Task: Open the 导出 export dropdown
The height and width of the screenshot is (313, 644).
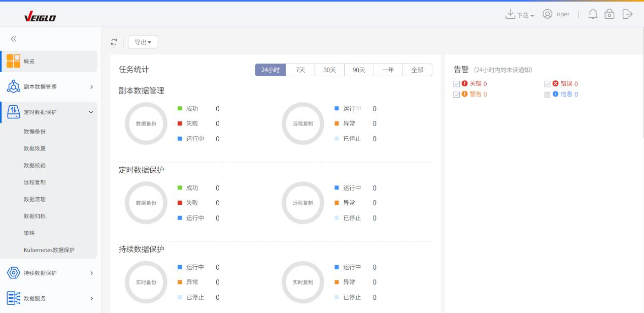Action: 143,42
